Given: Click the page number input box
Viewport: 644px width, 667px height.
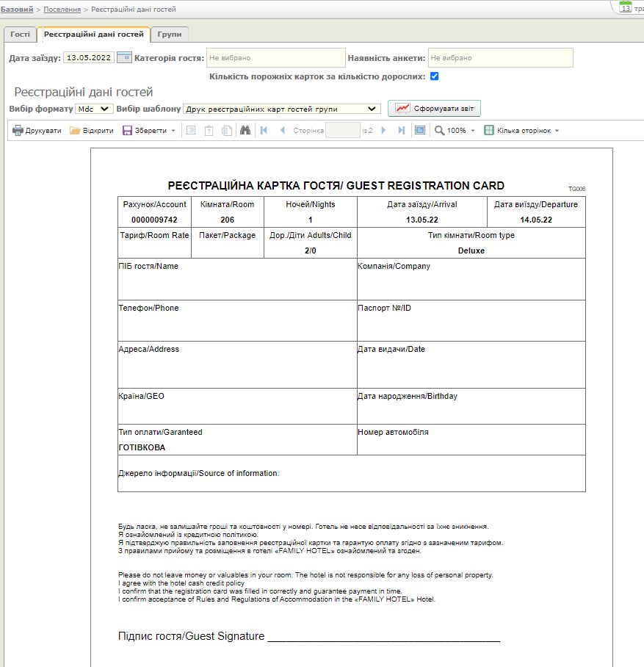Looking at the screenshot, I should point(342,131).
